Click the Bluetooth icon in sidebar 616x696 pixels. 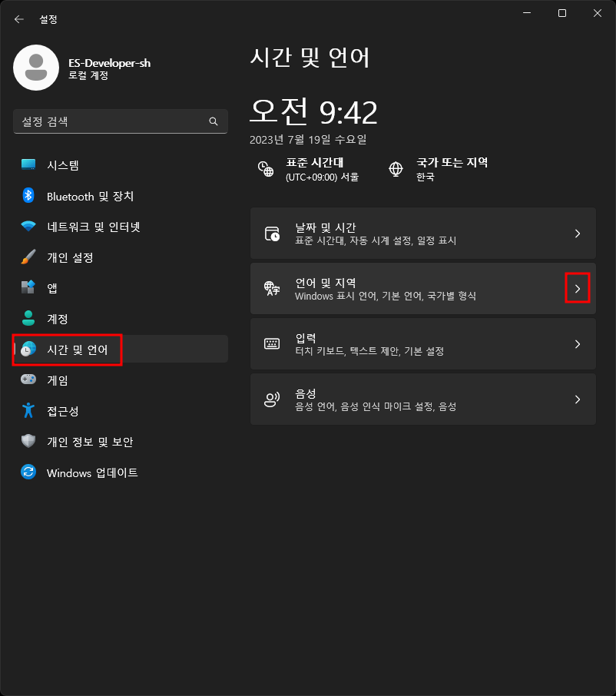tap(28, 195)
